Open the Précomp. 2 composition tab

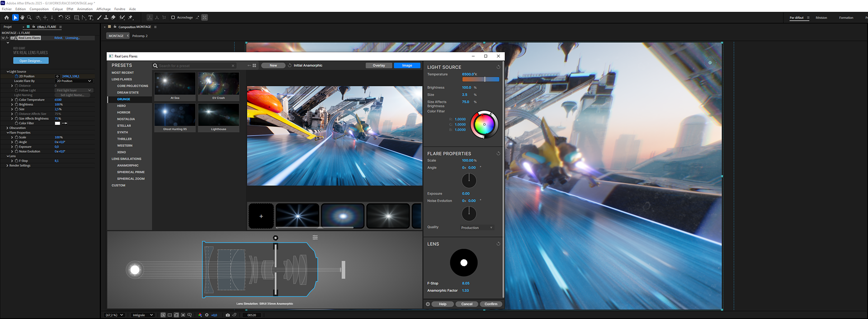[140, 36]
